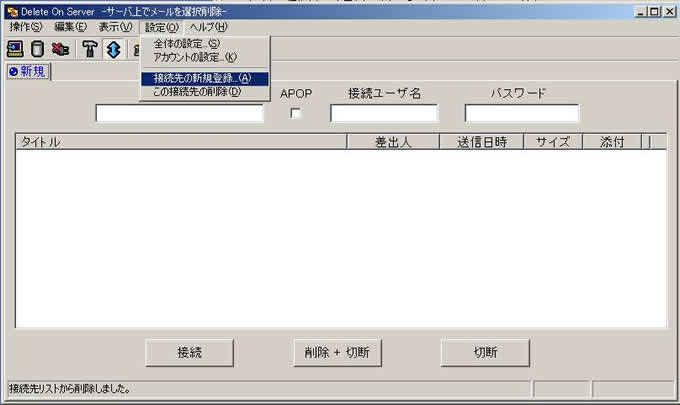Sort by the サイズ column header
Viewport: 680px width, 405px height.
553,142
